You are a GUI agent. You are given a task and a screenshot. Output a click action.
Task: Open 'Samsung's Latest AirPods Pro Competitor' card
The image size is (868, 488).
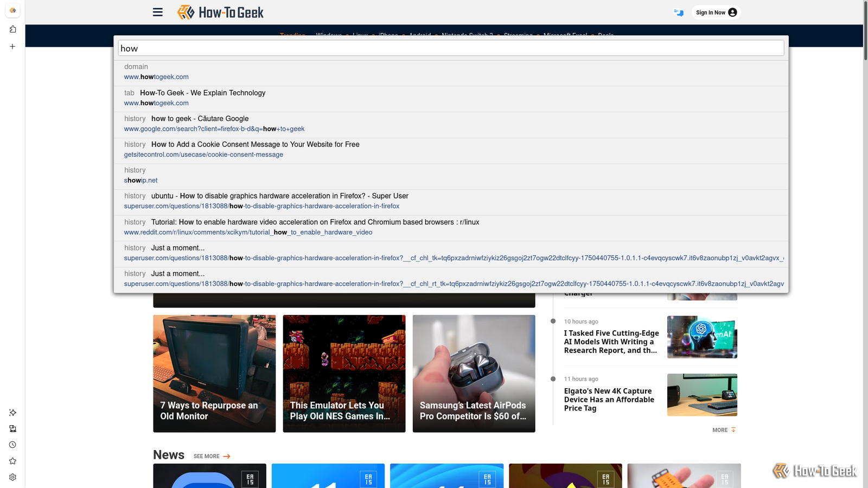[x=474, y=374]
